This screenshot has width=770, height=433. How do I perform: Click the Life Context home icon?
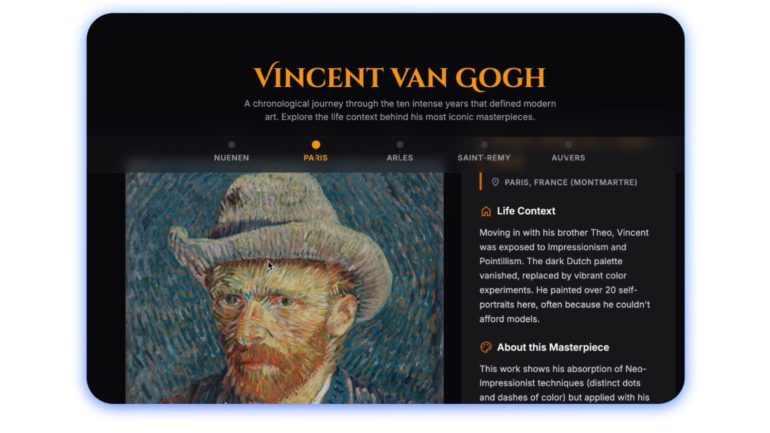(486, 211)
